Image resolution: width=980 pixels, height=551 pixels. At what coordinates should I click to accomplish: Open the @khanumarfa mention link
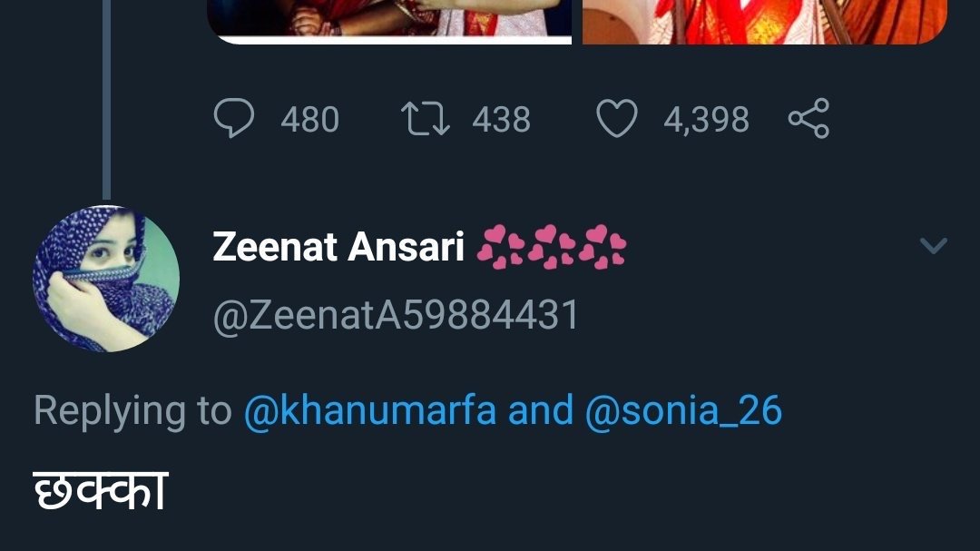370,410
